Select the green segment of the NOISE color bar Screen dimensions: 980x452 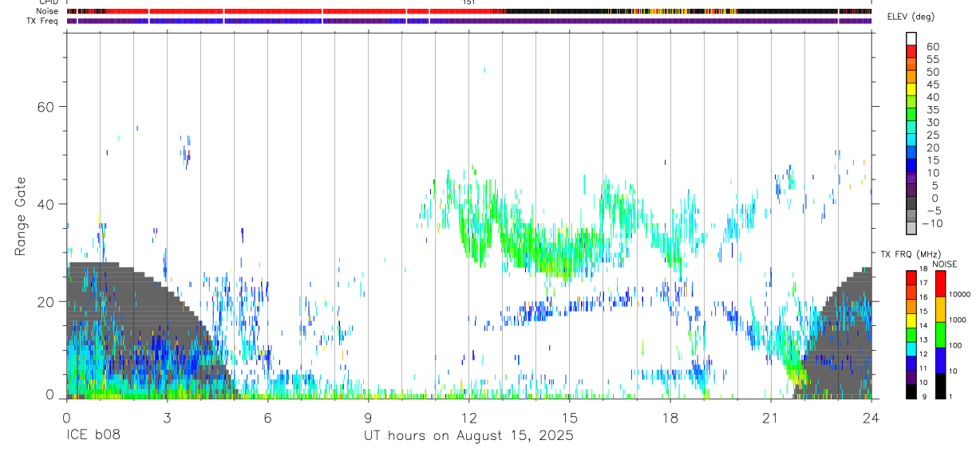tap(940, 334)
